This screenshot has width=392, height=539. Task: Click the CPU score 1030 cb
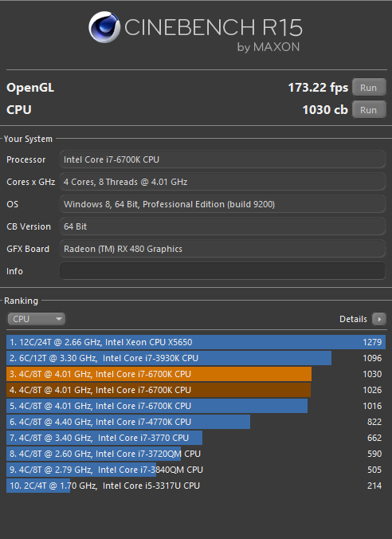tap(325, 110)
